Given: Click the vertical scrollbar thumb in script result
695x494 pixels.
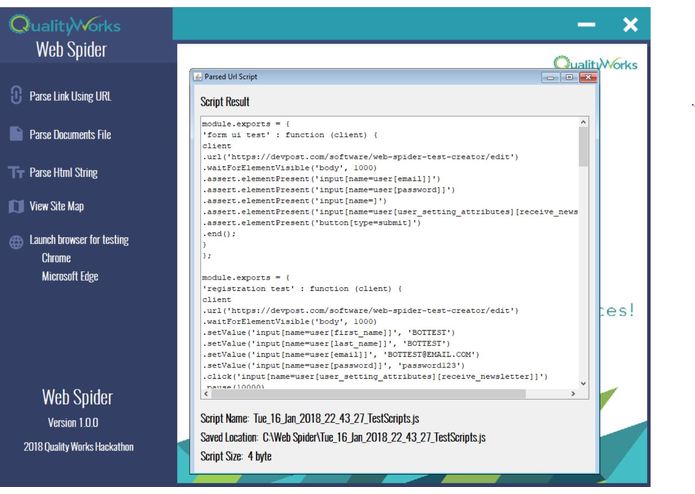Looking at the screenshot, I should coord(583,147).
